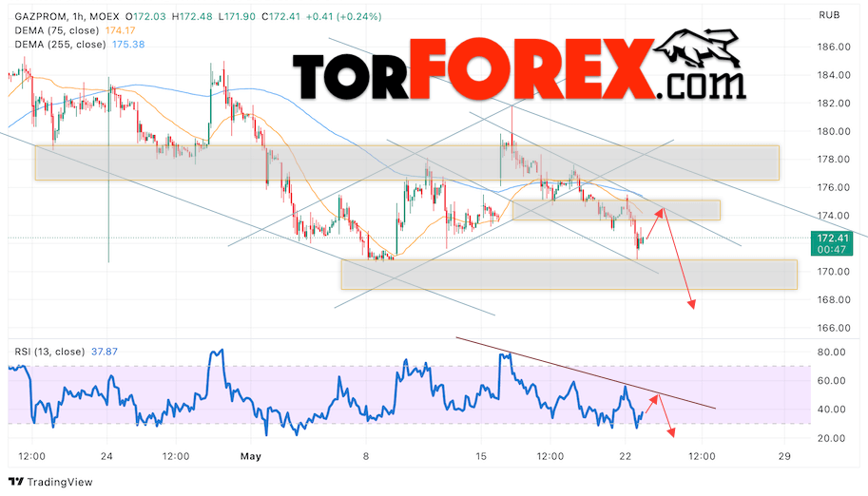Click the red downward arrowhead on the price forecast

pos(691,303)
